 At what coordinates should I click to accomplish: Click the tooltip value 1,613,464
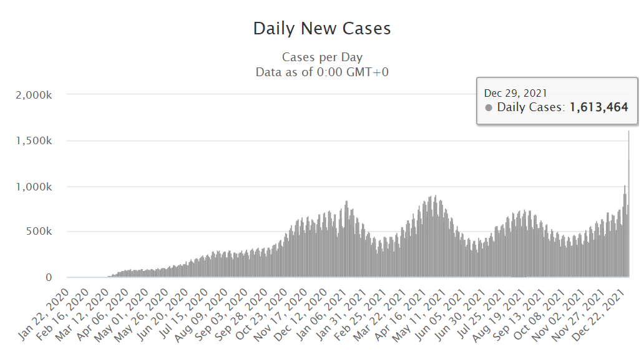598,107
